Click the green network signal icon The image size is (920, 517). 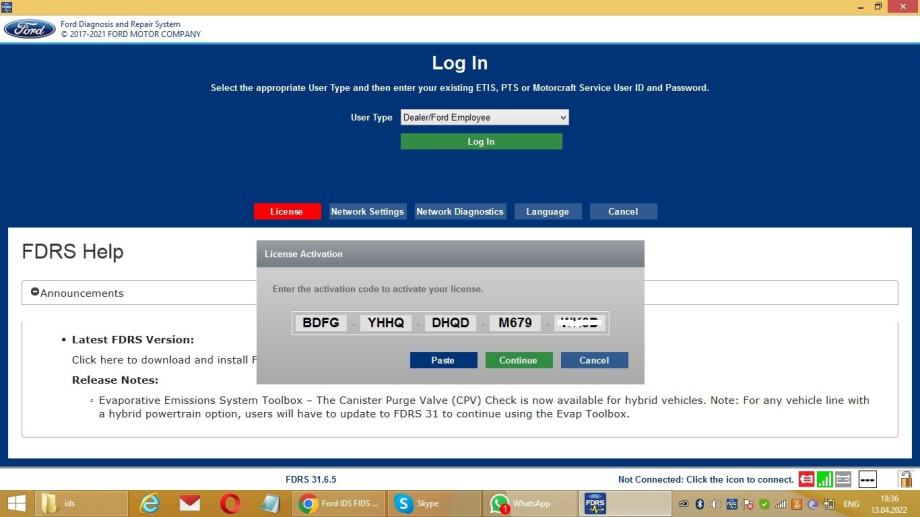(x=824, y=479)
